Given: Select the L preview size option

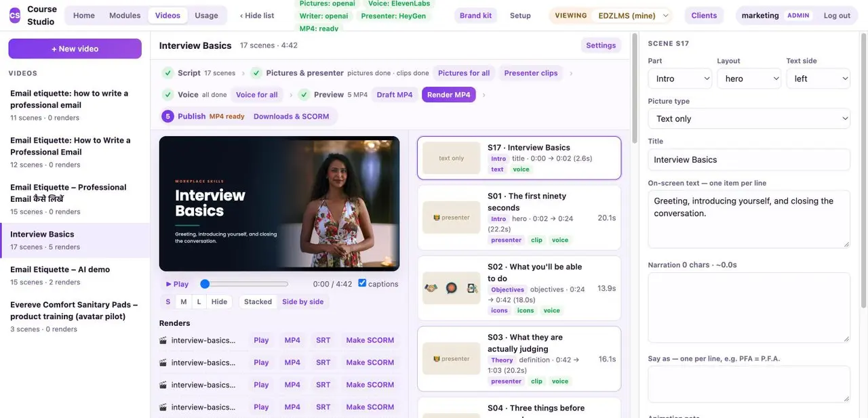Looking at the screenshot, I should [199, 302].
